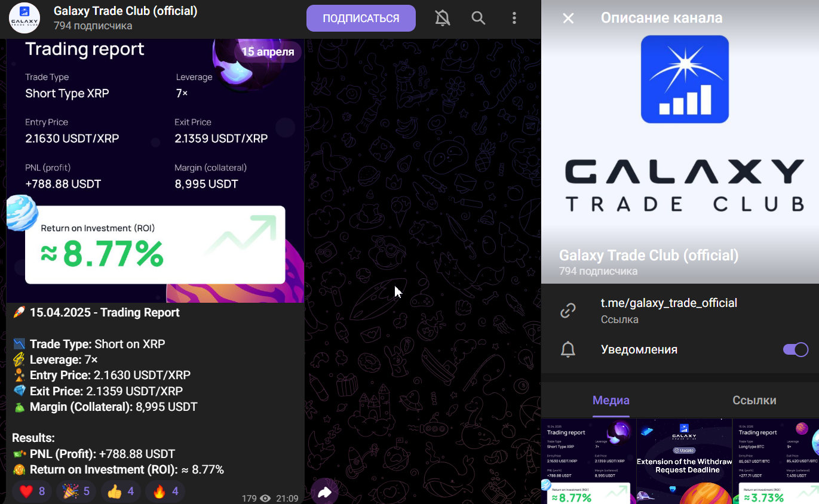Viewport: 819px width, 504px height.
Task: Close the channel description panel
Action: (568, 19)
